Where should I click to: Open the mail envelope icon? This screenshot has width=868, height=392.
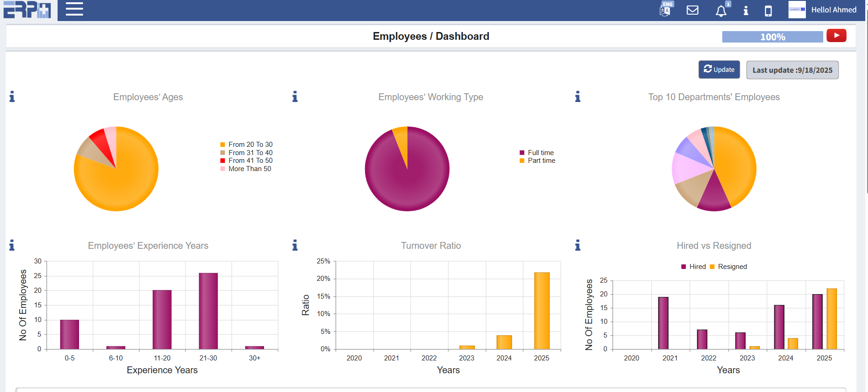pos(693,10)
